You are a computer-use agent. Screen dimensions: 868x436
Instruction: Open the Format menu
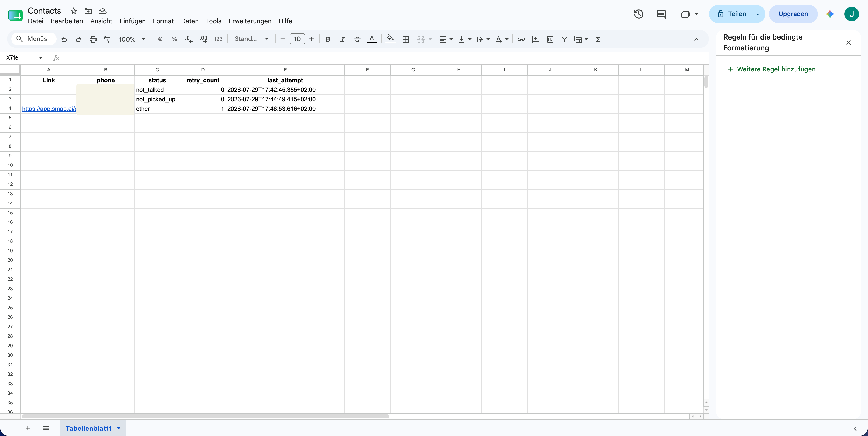(x=163, y=21)
